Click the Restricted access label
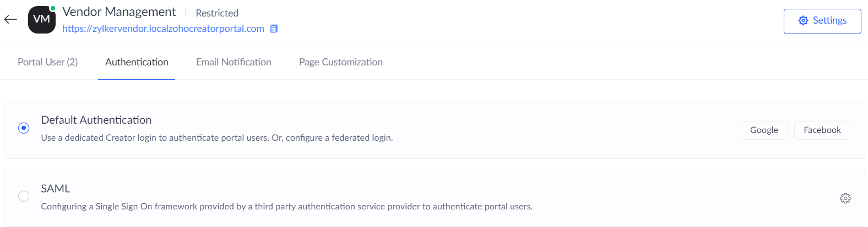 pyautogui.click(x=217, y=13)
